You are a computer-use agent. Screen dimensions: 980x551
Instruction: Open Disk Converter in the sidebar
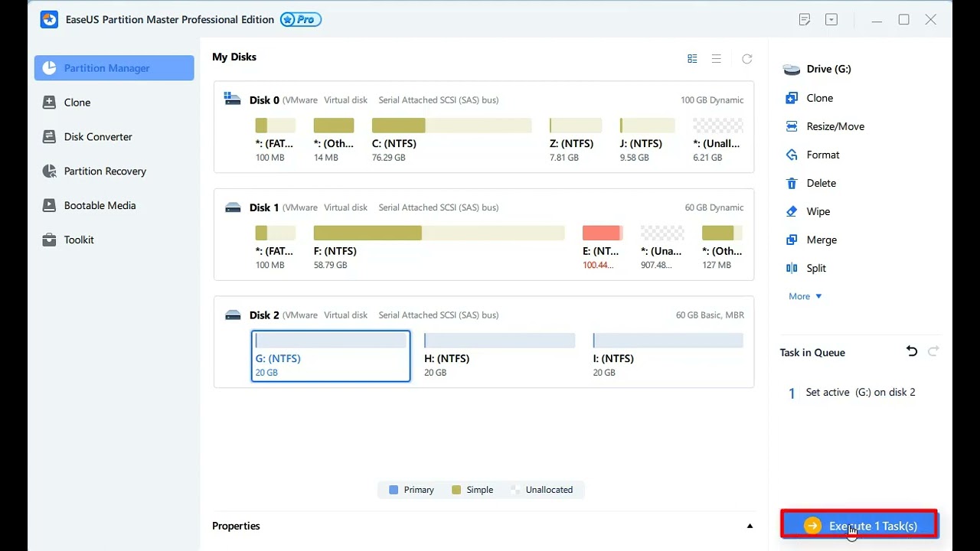point(98,137)
